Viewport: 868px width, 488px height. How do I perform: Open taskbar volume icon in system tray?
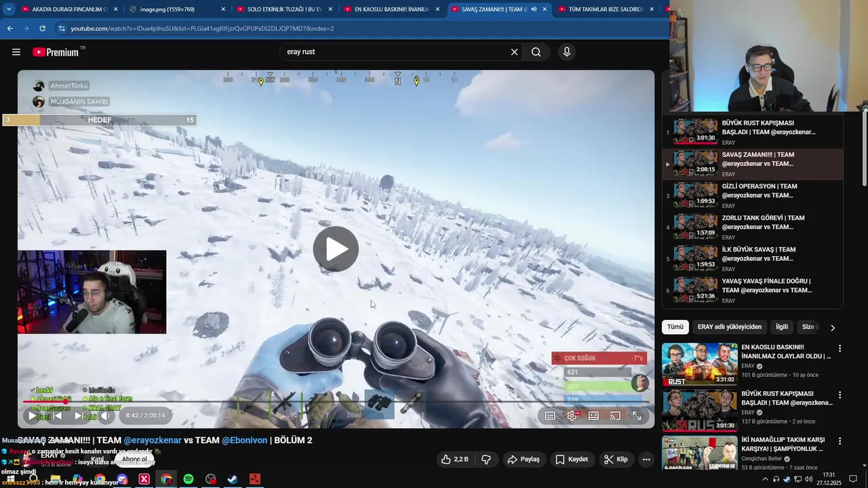pos(808,479)
